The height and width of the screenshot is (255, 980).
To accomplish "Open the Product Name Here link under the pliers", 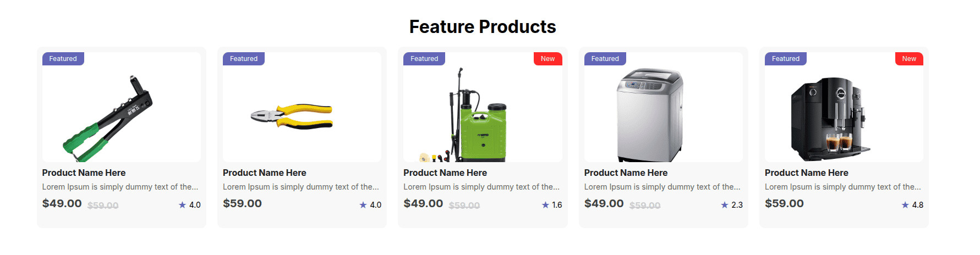I will (264, 173).
